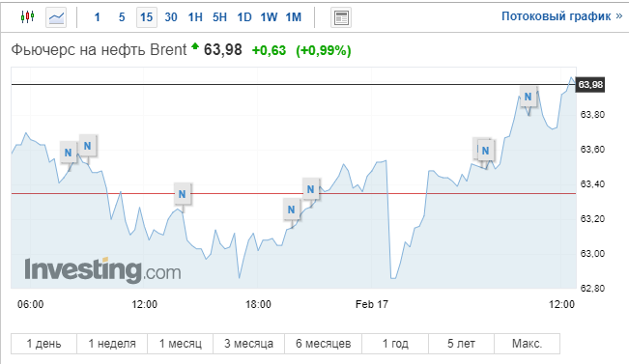
Task: Switch to candlestick chart type icon
Action: (x=28, y=16)
